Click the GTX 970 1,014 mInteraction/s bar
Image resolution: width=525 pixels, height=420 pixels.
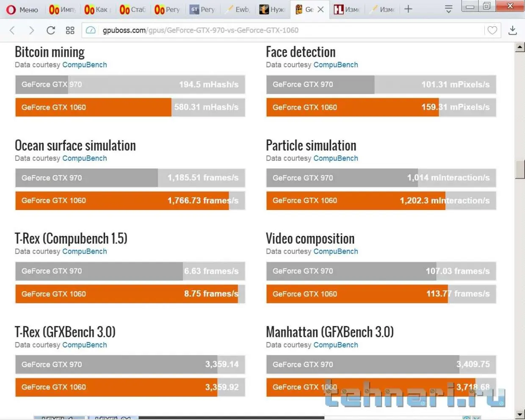point(381,178)
